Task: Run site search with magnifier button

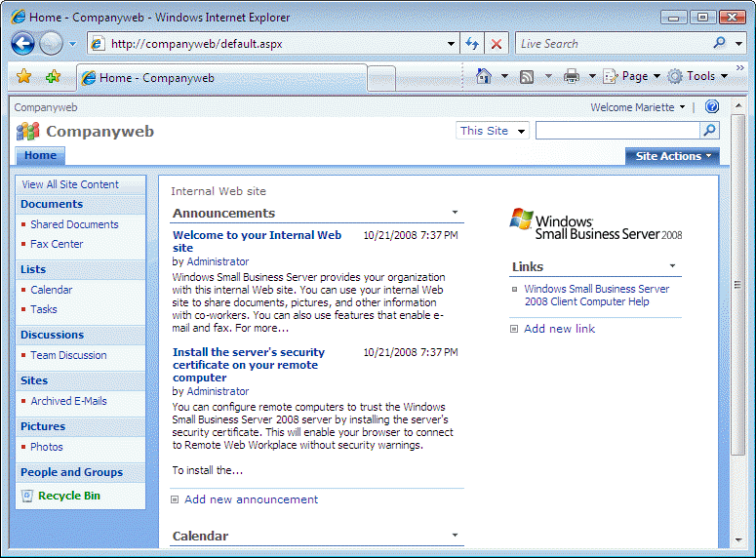Action: click(709, 130)
